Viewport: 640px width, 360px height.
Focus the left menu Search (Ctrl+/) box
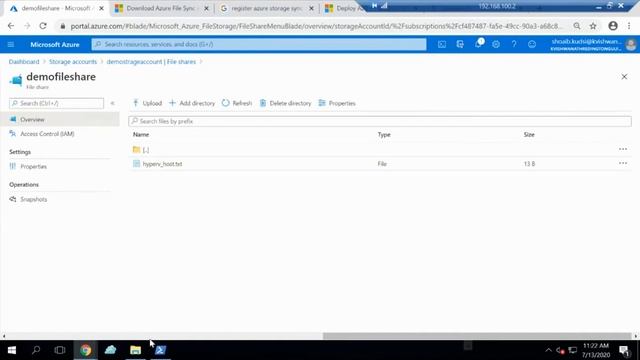click(x=56, y=103)
